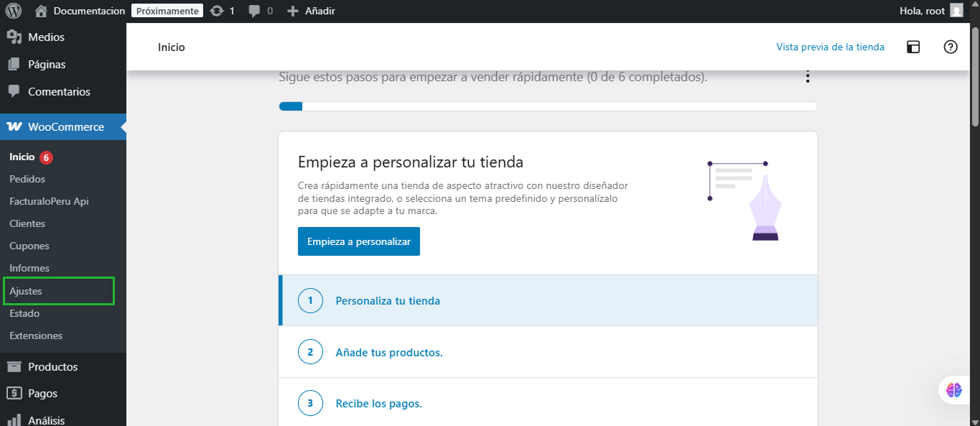Open the root user avatar
This screenshot has width=980, height=426.
(956, 11)
